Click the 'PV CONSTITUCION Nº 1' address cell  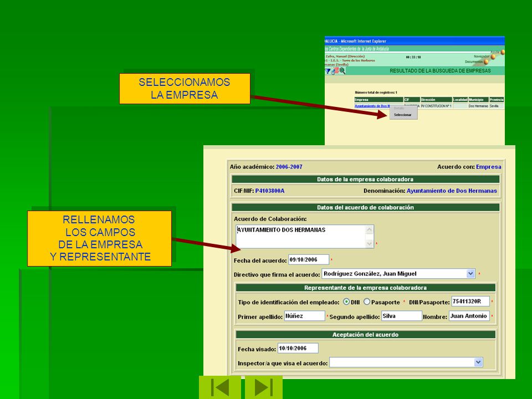436,106
